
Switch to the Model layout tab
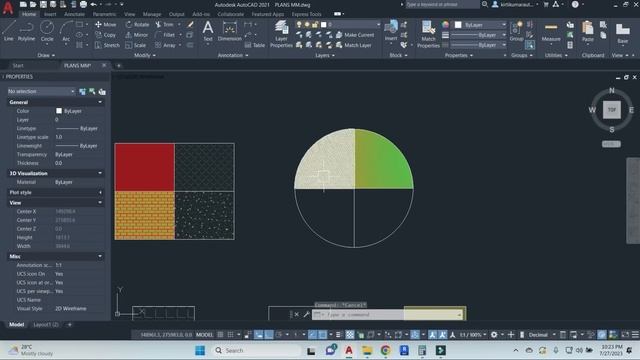16,324
